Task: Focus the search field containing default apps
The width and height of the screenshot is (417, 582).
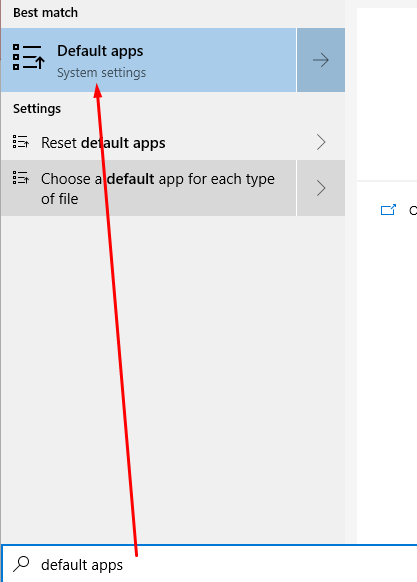Action: [x=209, y=564]
